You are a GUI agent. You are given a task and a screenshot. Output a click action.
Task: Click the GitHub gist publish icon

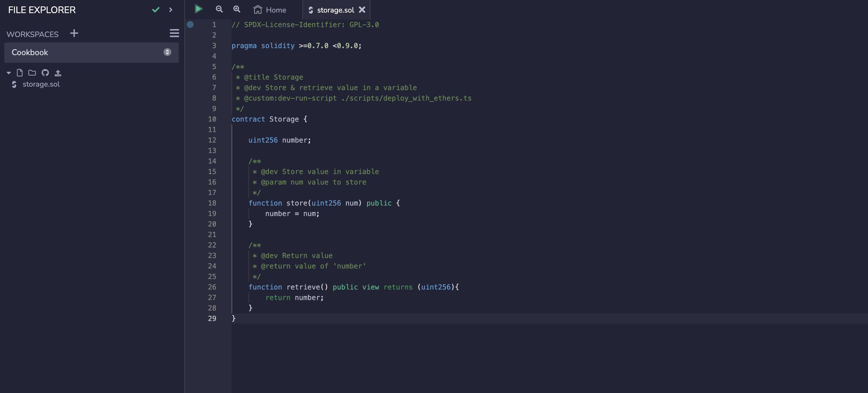(x=45, y=73)
